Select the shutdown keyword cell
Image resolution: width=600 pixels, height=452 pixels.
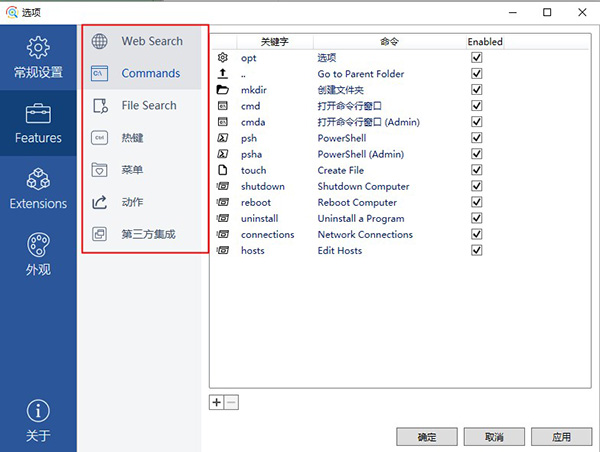[263, 186]
